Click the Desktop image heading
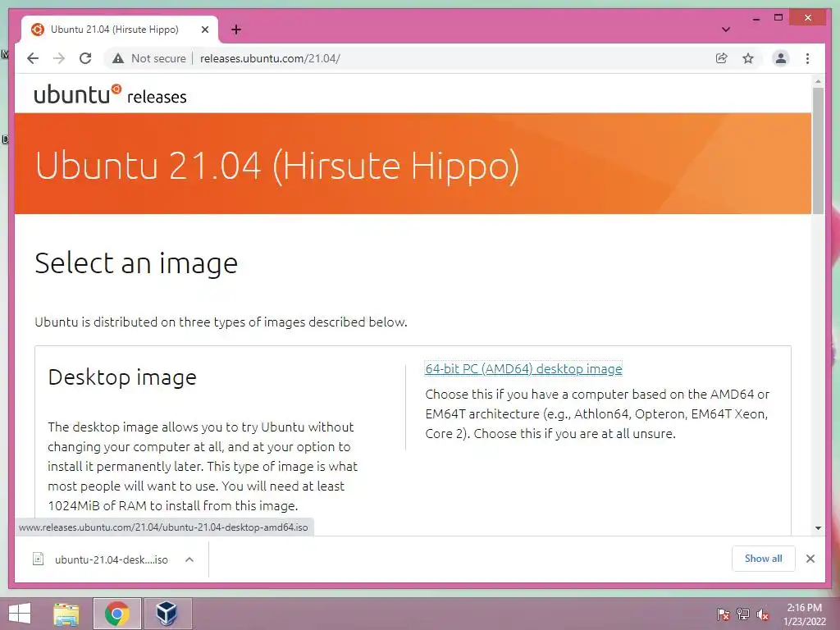This screenshot has width=840, height=630. point(122,377)
